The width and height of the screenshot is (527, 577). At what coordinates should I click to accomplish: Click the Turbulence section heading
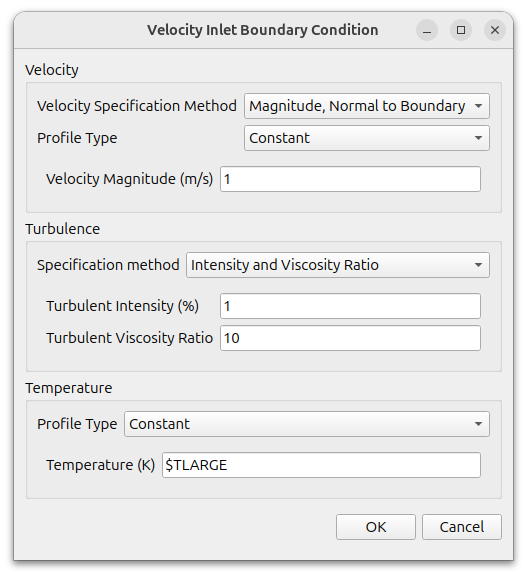(63, 229)
